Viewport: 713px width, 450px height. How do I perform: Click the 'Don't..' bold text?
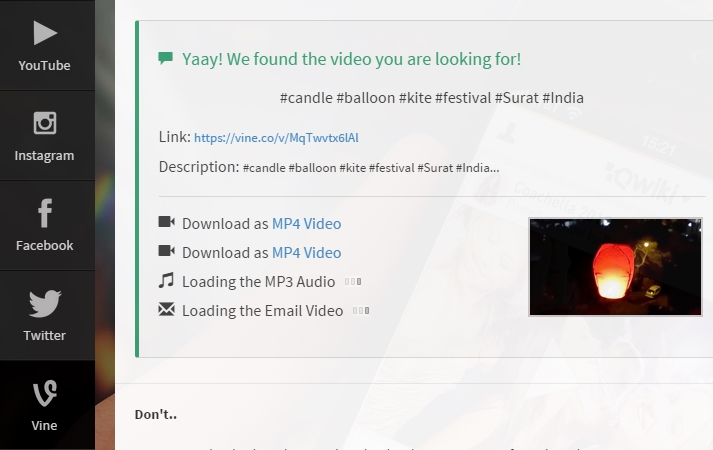pos(156,415)
